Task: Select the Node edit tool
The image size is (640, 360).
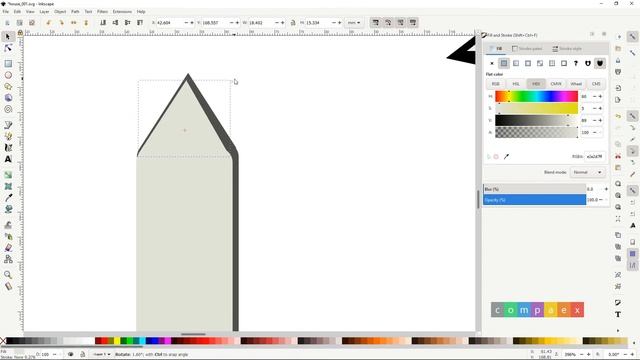Action: tap(8, 48)
